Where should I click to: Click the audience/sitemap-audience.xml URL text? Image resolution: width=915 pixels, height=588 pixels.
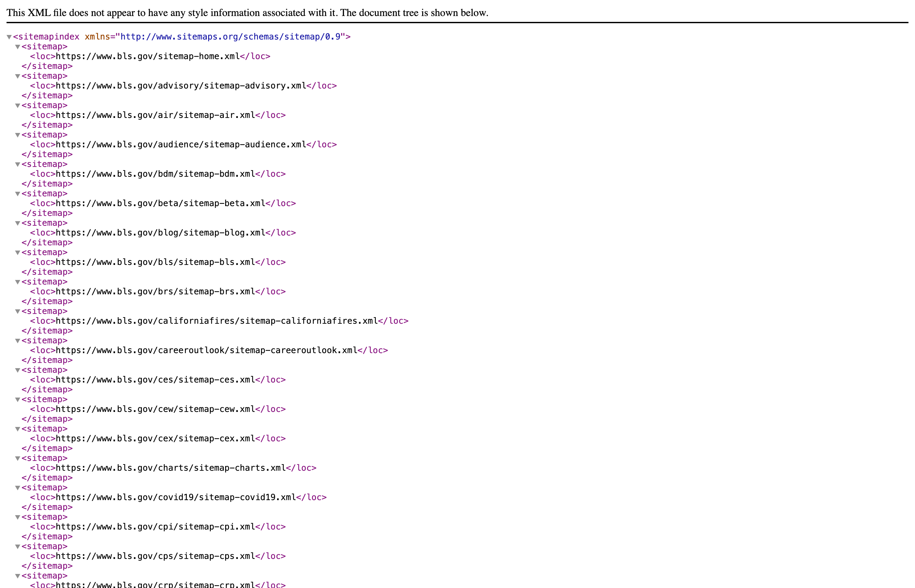181,145
